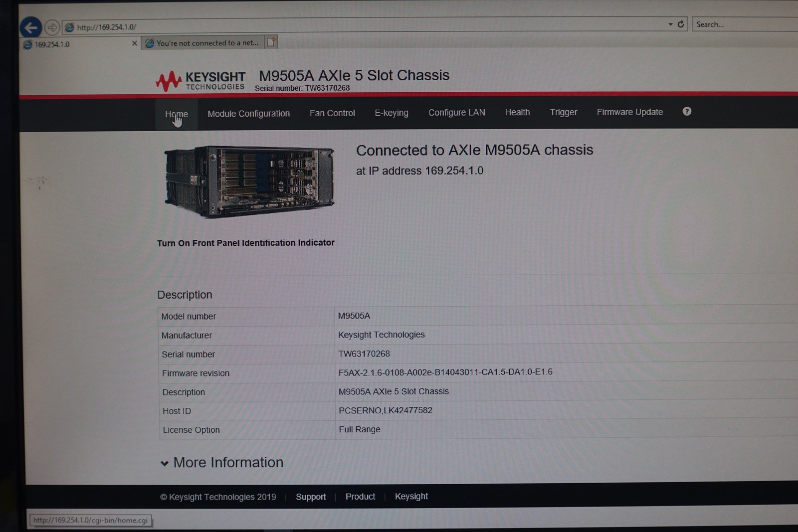This screenshot has height=532, width=798.
Task: Click the firmware revision value F5AX-2.1.6-0108-A002e
Action: (445, 372)
